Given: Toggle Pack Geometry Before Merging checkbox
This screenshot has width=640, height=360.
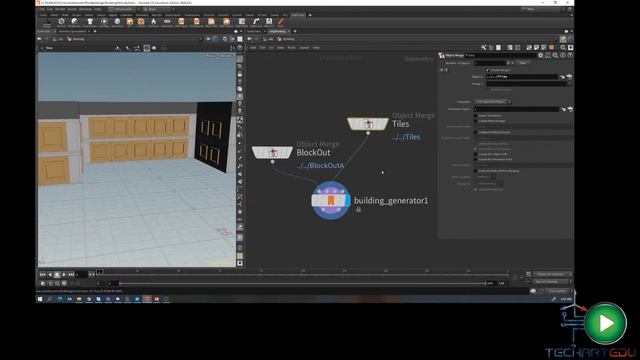Looking at the screenshot, I should 476,171.
